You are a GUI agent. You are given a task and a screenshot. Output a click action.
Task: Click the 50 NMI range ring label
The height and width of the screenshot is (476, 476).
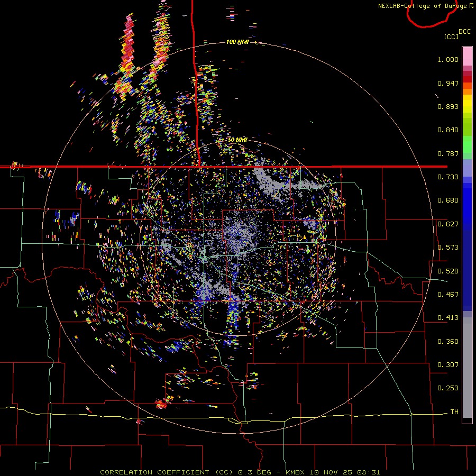click(237, 140)
